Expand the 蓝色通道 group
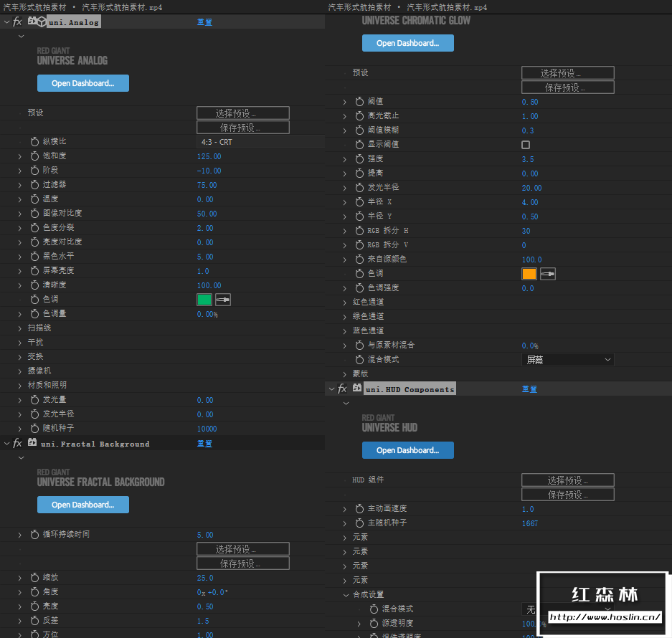Image resolution: width=672 pixels, height=638 pixels. pyautogui.click(x=344, y=331)
